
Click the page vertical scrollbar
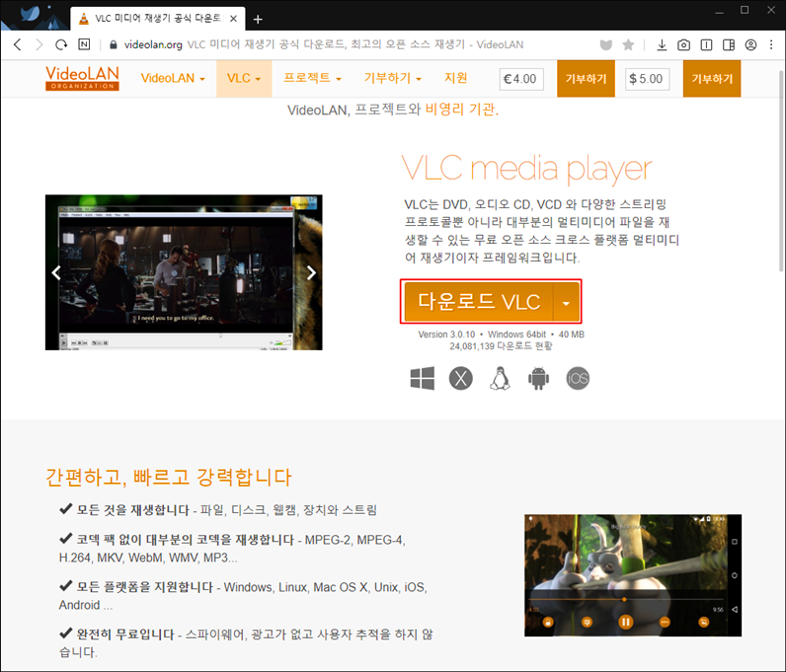[x=781, y=171]
